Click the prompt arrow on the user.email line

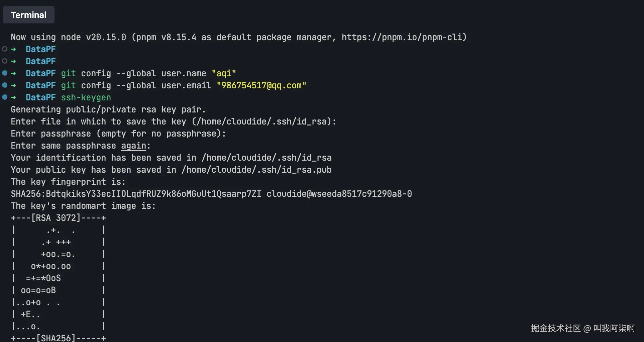click(13, 85)
